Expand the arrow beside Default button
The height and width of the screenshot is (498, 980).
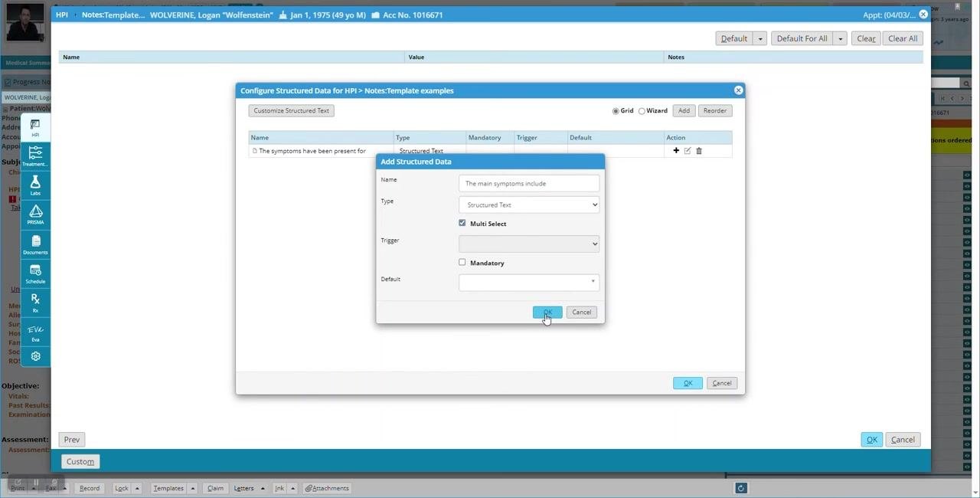(760, 38)
